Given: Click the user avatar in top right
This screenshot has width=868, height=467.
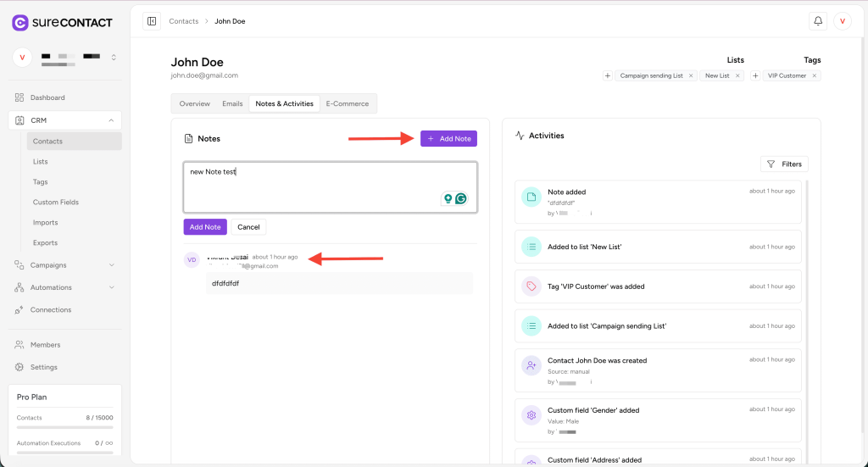Looking at the screenshot, I should [842, 21].
